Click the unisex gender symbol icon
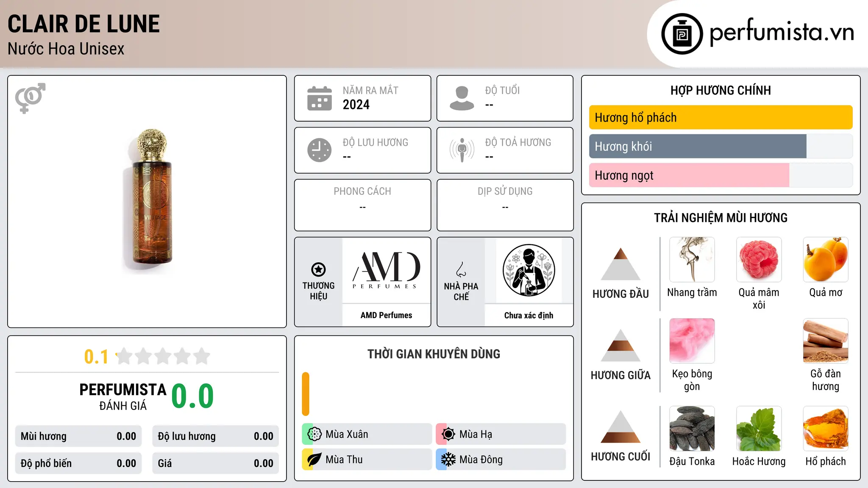The image size is (868, 488). (x=30, y=98)
